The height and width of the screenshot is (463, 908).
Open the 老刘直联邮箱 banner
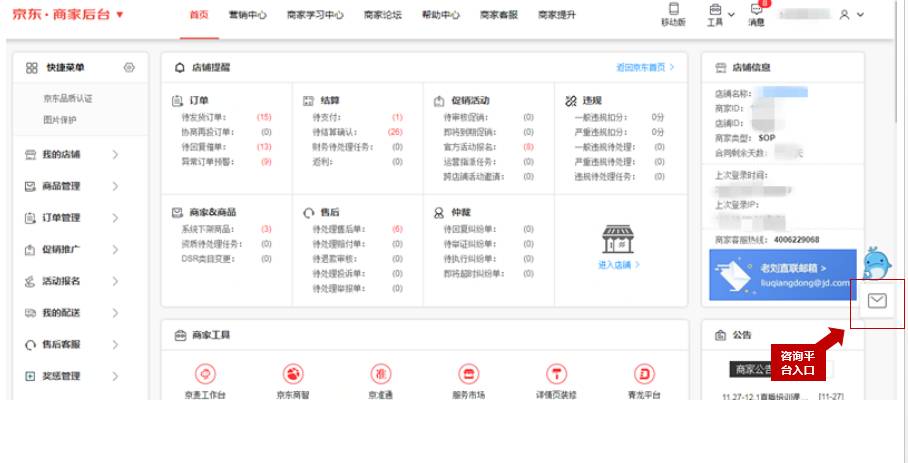tap(782, 275)
